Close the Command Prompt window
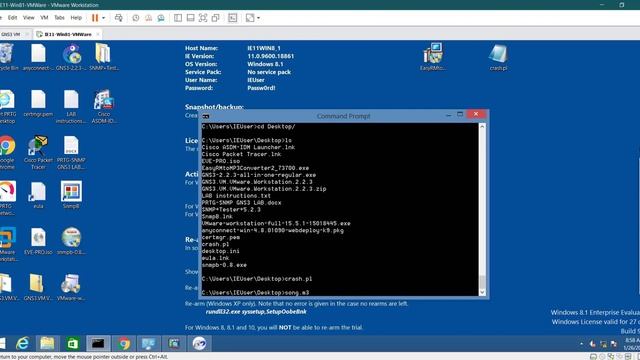Viewport: 640px width, 360px height. (476, 114)
